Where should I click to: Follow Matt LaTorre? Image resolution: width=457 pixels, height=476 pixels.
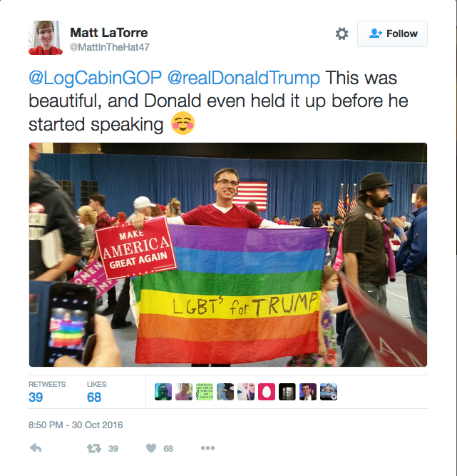pyautogui.click(x=392, y=34)
